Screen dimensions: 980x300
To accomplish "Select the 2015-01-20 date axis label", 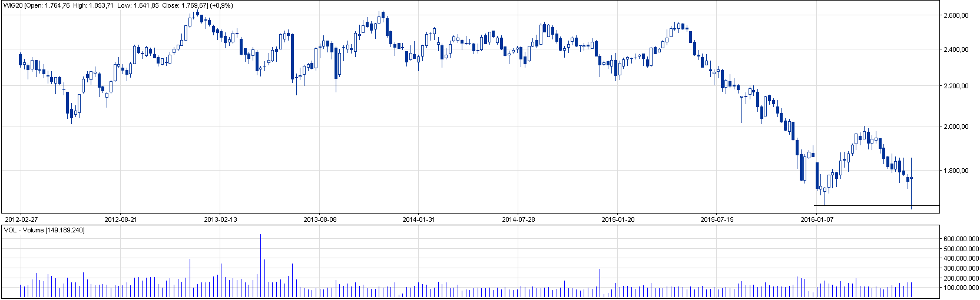I will click(618, 219).
